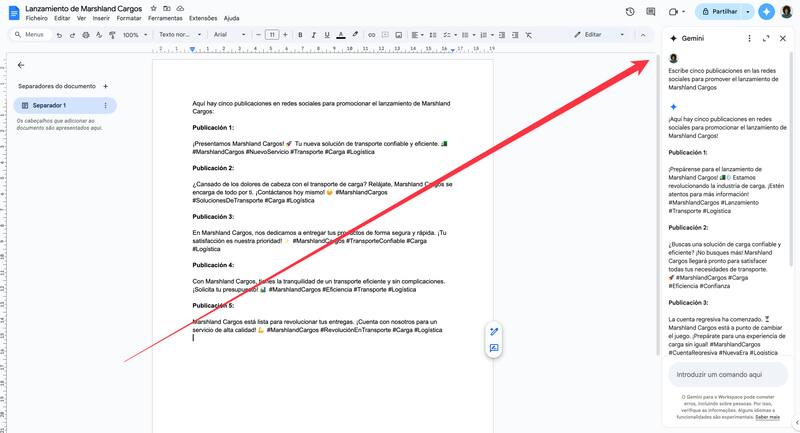Follow the 'Saber mais' link
This screenshot has width=800, height=433.
point(768,417)
